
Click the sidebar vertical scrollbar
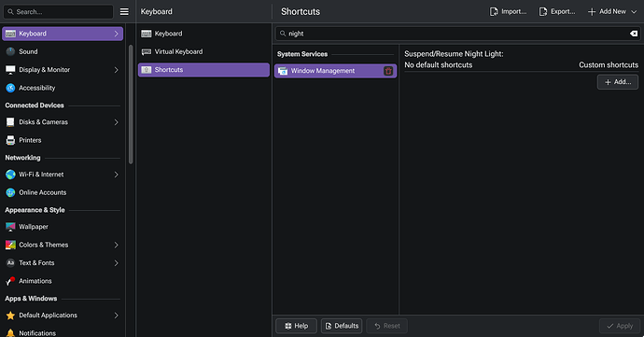pyautogui.click(x=131, y=105)
